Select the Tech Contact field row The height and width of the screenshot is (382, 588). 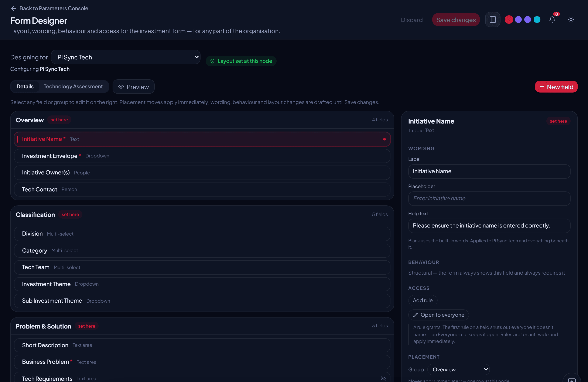tap(202, 189)
